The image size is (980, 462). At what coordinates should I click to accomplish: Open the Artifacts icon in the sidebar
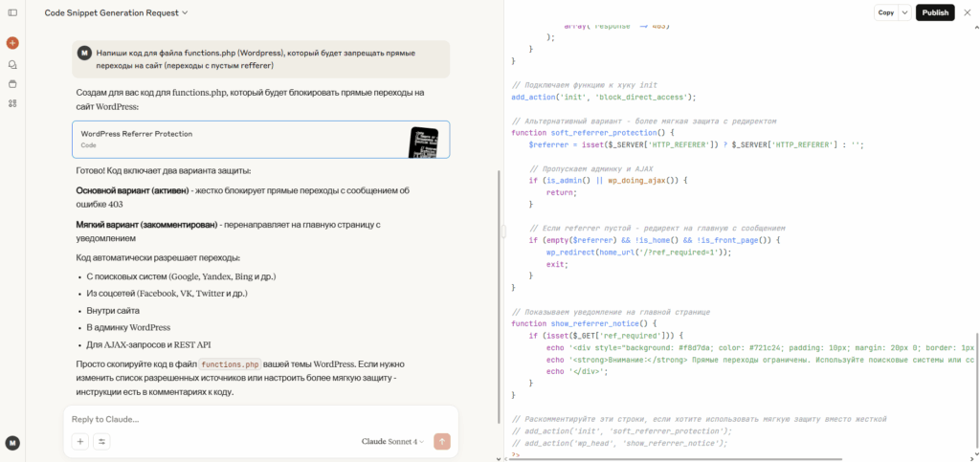pos(12,102)
